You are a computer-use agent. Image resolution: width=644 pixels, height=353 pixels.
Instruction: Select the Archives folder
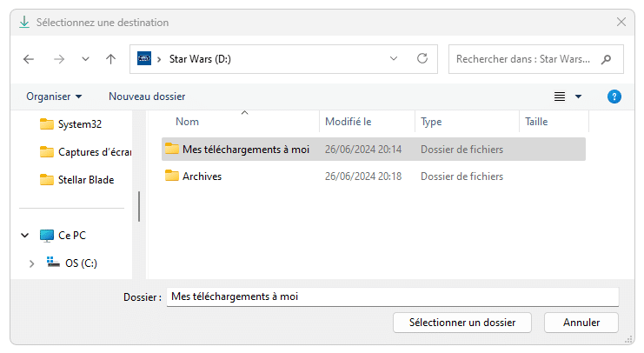coord(202,176)
